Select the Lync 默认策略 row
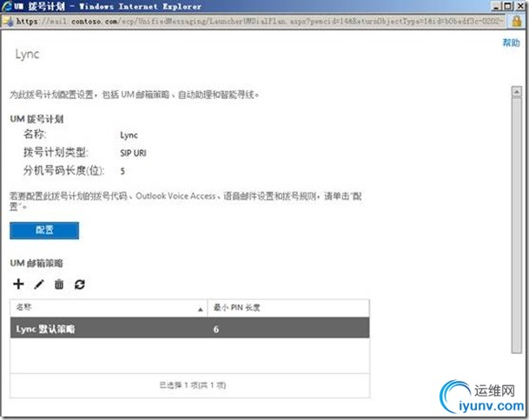The image size is (529, 420). pyautogui.click(x=189, y=328)
